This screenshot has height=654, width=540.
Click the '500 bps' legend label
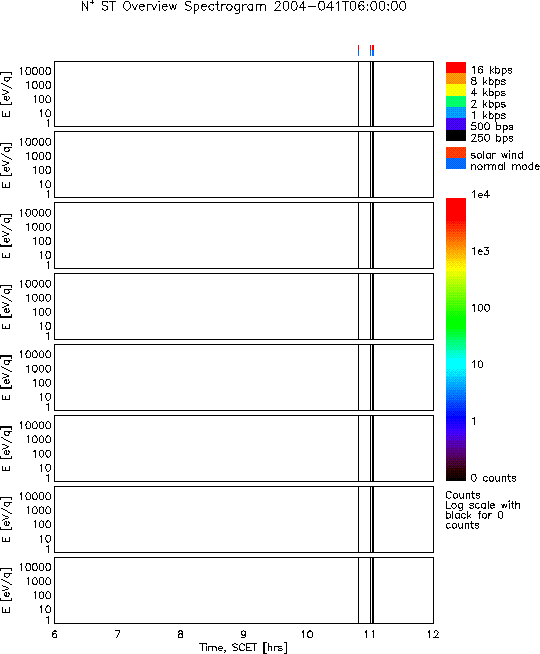click(492, 126)
